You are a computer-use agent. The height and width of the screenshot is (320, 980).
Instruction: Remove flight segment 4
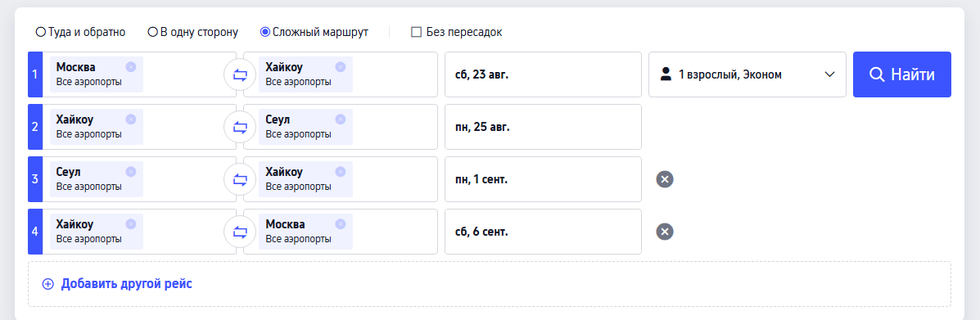tap(665, 232)
